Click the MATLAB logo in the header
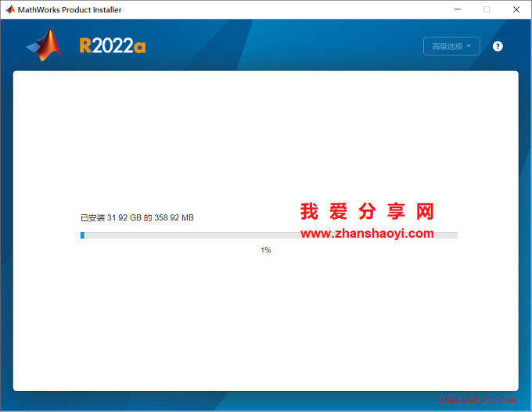532x412 pixels. pos(44,45)
